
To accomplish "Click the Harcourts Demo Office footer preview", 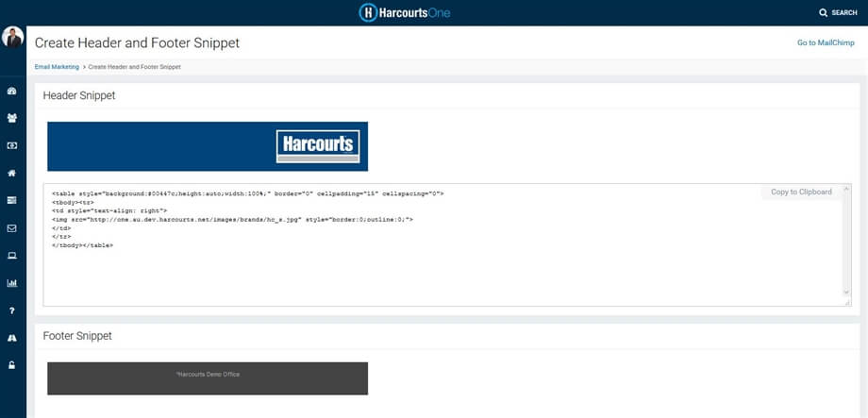I will 208,378.
